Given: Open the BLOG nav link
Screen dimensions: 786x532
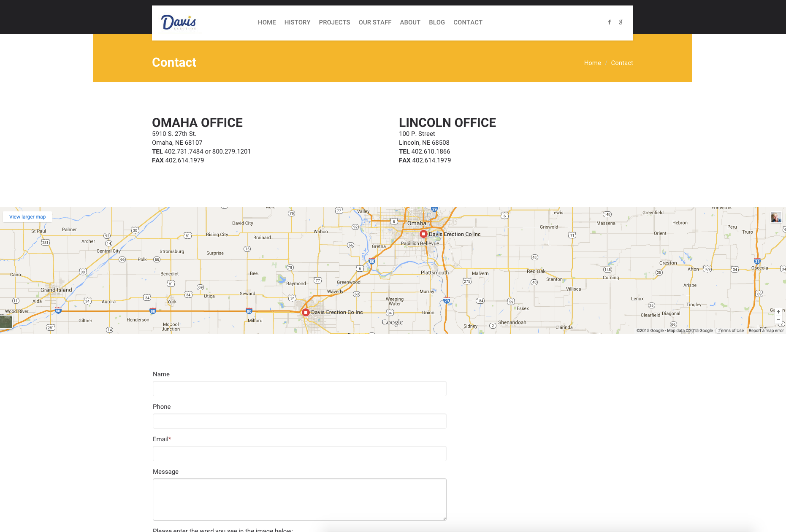Looking at the screenshot, I should tap(436, 22).
